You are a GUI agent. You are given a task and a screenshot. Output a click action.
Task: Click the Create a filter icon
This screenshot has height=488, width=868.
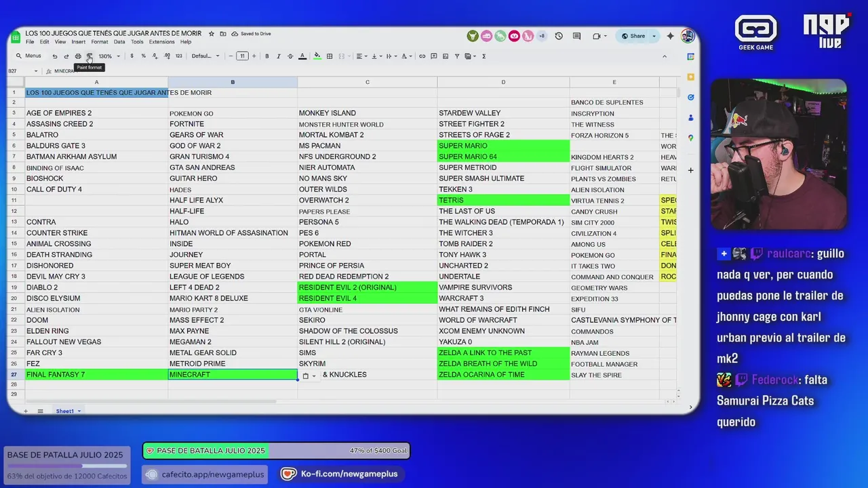click(x=457, y=56)
